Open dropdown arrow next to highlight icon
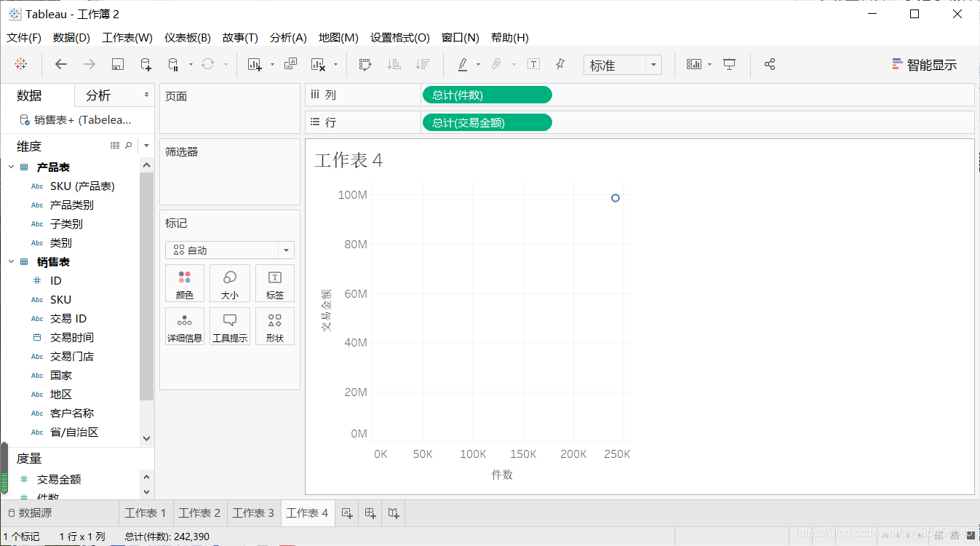The image size is (980, 546). click(x=478, y=64)
